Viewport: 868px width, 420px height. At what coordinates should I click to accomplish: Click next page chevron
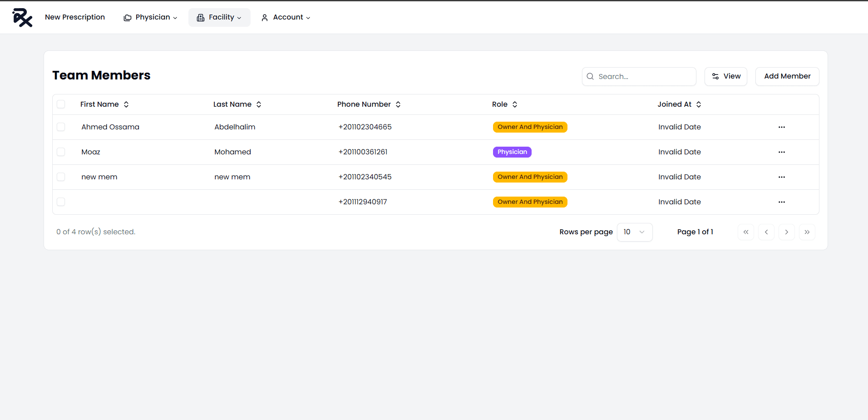tap(786, 232)
